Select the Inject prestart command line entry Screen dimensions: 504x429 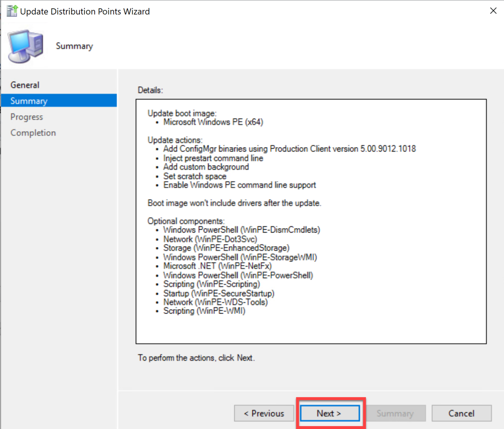click(x=213, y=158)
